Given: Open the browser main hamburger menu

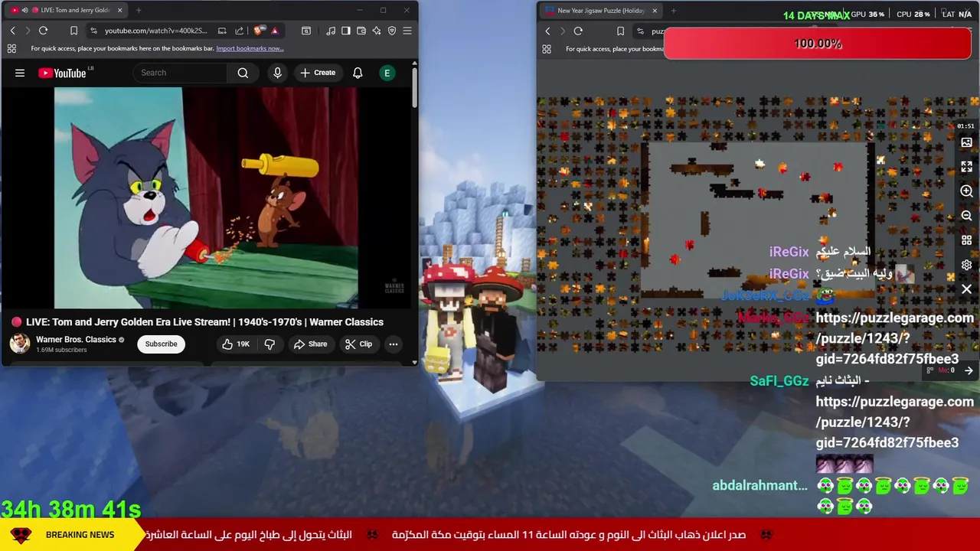Looking at the screenshot, I should 407,31.
